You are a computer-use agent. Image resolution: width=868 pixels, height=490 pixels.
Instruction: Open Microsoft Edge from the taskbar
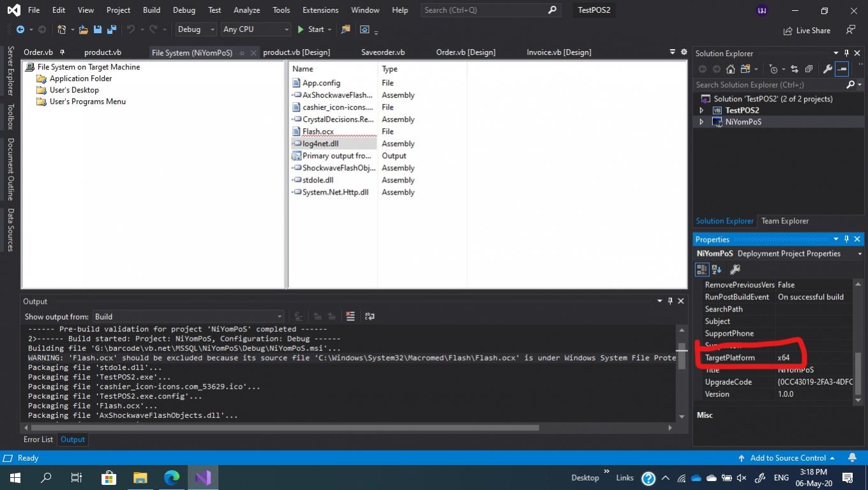coord(172,477)
